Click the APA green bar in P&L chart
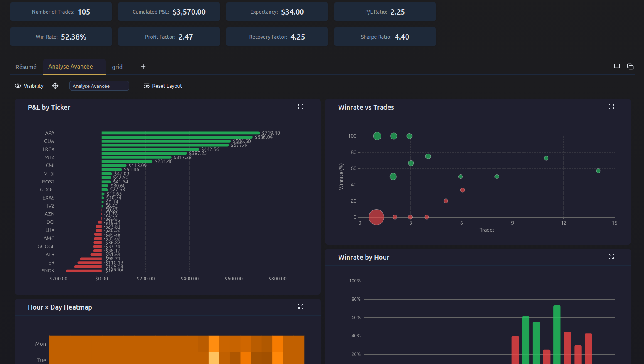The height and width of the screenshot is (364, 644). [181, 133]
